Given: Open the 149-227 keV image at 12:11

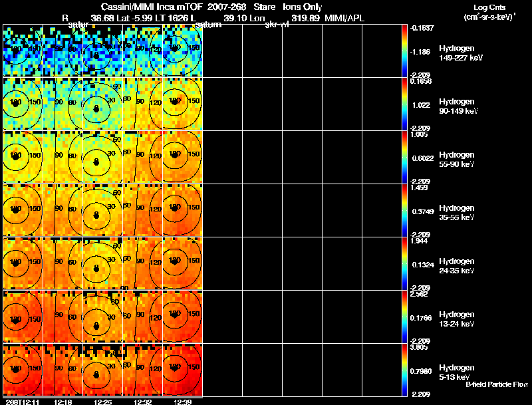Looking at the screenshot, I should tap(23, 51).
